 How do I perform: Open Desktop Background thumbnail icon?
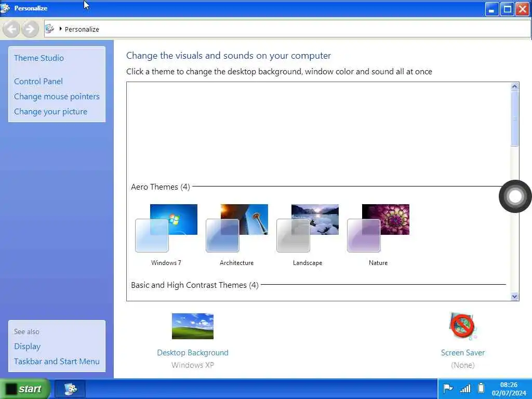coord(193,326)
